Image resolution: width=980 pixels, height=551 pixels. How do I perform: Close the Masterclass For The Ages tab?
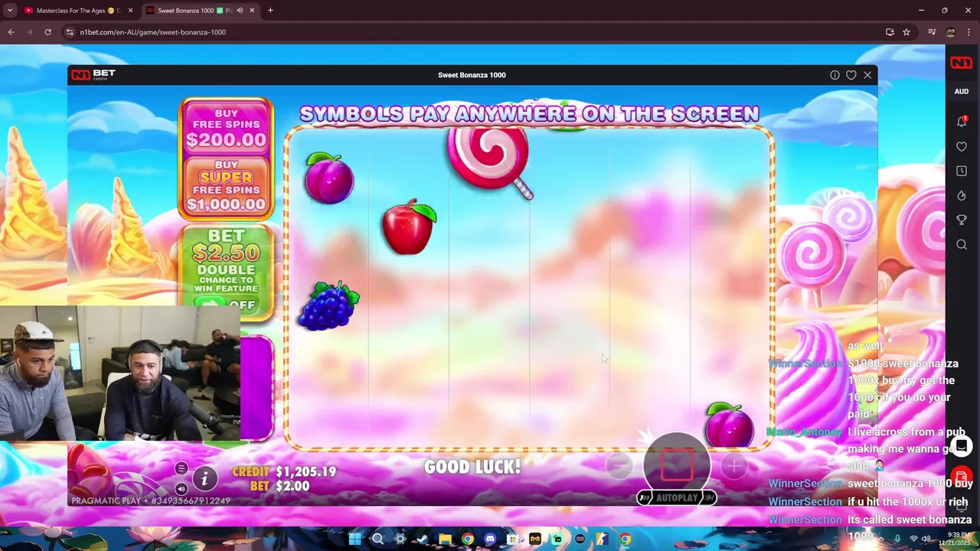point(130,11)
